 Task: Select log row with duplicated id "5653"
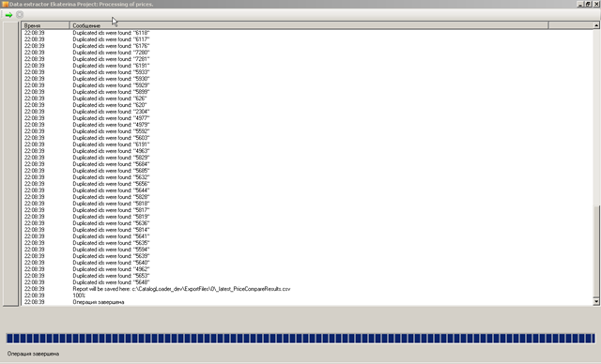(x=307, y=276)
